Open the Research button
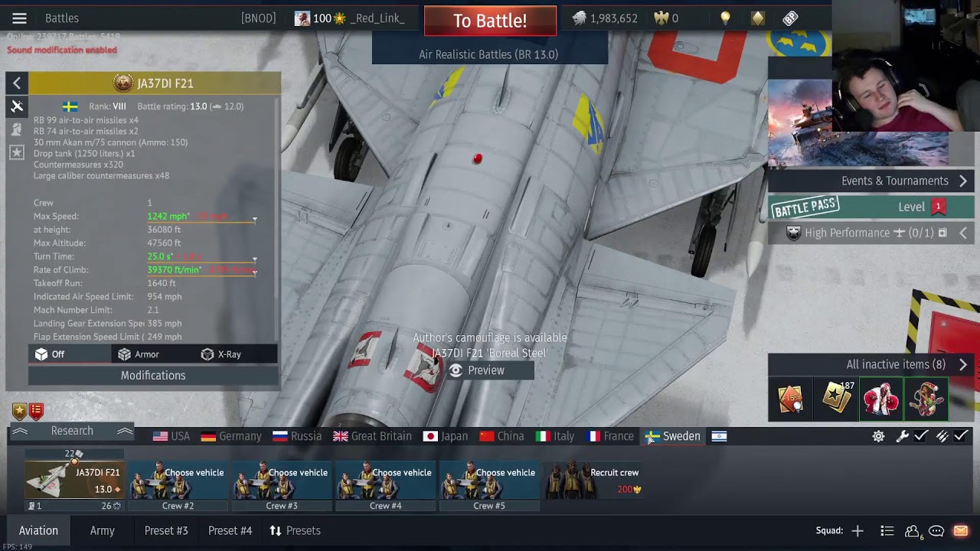Viewport: 980px width, 551px height. [x=72, y=431]
